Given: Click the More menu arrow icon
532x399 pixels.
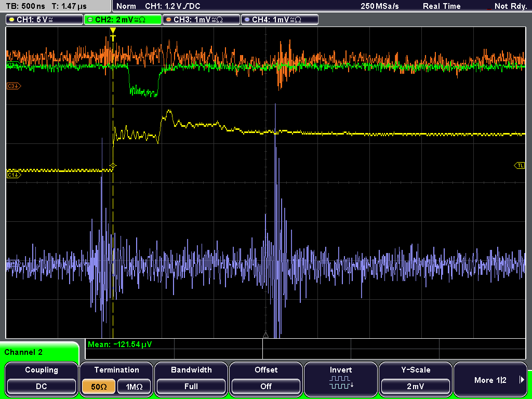Looking at the screenshot, I should (522, 380).
